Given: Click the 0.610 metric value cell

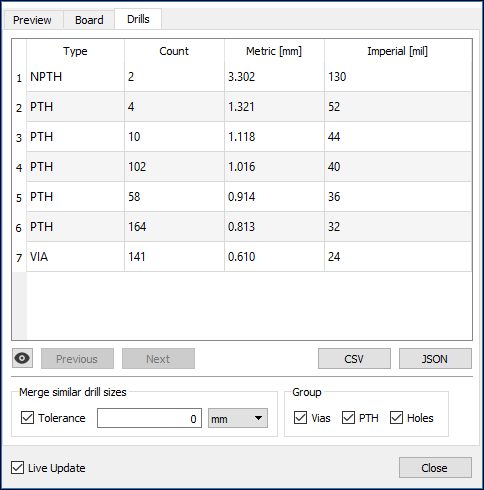Looking at the screenshot, I should coord(274,257).
